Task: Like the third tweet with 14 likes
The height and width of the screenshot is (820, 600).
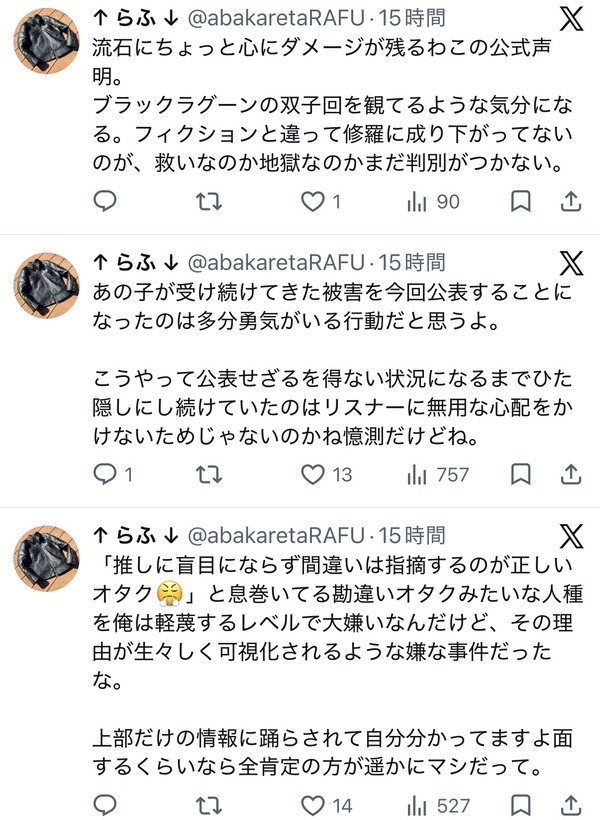Action: click(326, 805)
